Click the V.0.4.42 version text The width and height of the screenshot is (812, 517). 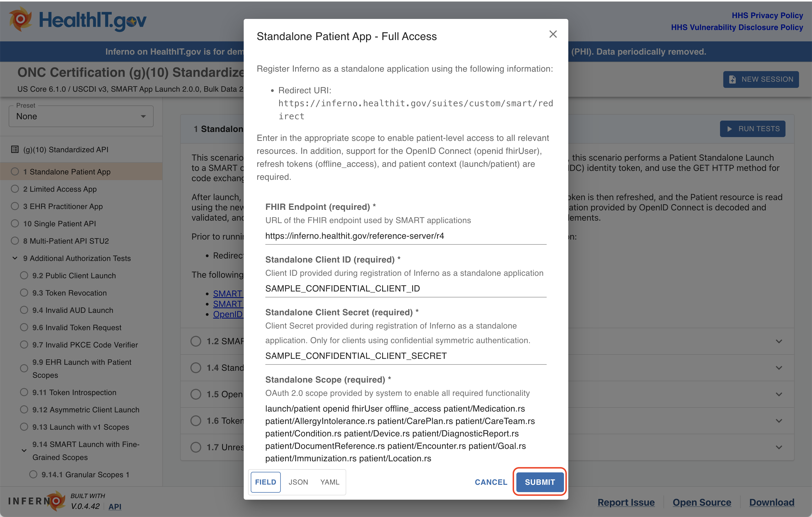pyautogui.click(x=85, y=506)
